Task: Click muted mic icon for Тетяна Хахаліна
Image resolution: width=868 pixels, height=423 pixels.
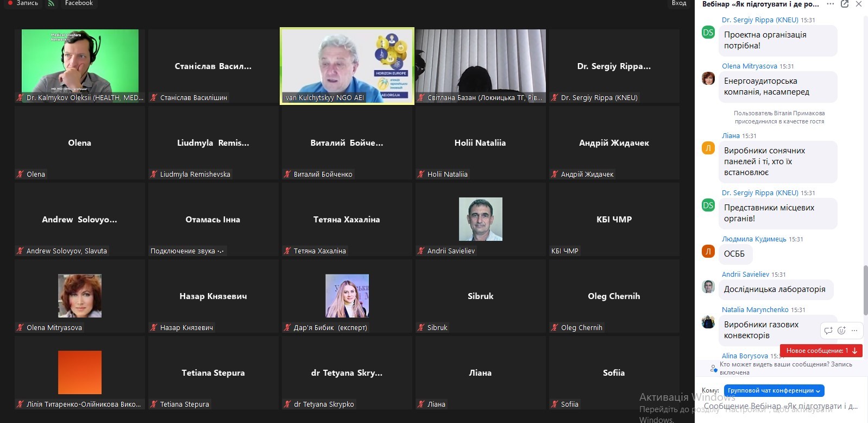Action: pyautogui.click(x=288, y=251)
